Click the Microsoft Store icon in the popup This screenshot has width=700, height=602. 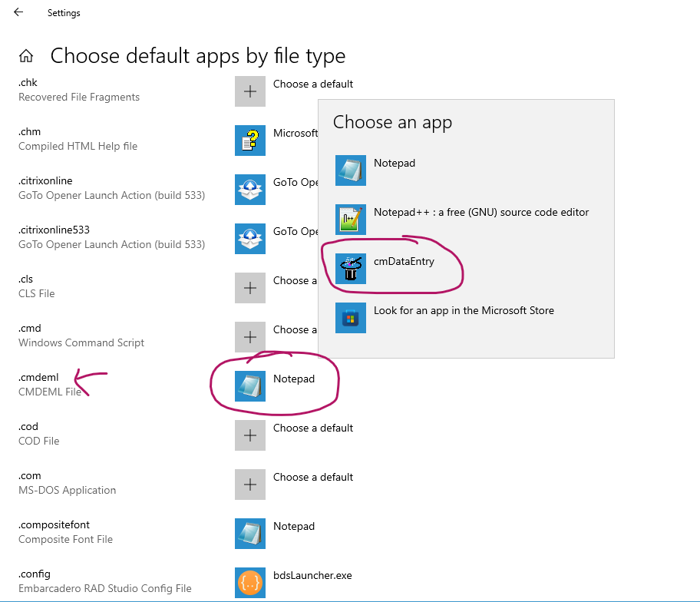tap(351, 318)
